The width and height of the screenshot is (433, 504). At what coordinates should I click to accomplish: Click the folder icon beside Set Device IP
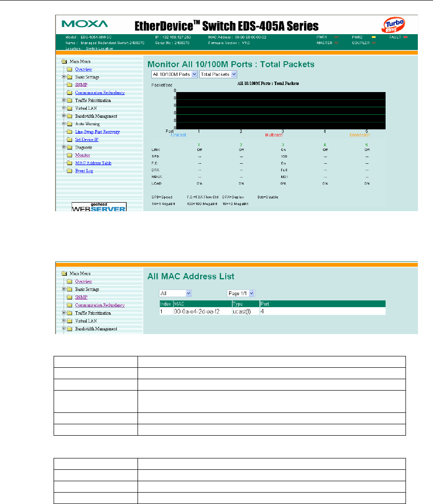pyautogui.click(x=69, y=140)
